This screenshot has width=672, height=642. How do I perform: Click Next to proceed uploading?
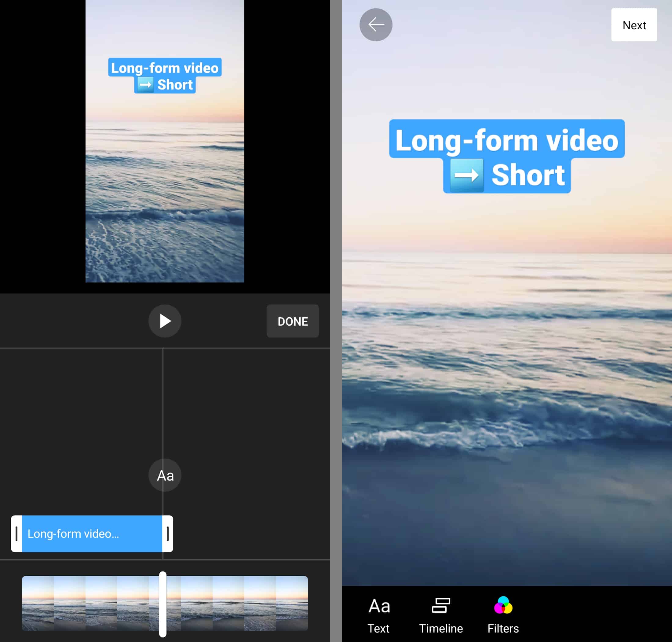tap(634, 25)
